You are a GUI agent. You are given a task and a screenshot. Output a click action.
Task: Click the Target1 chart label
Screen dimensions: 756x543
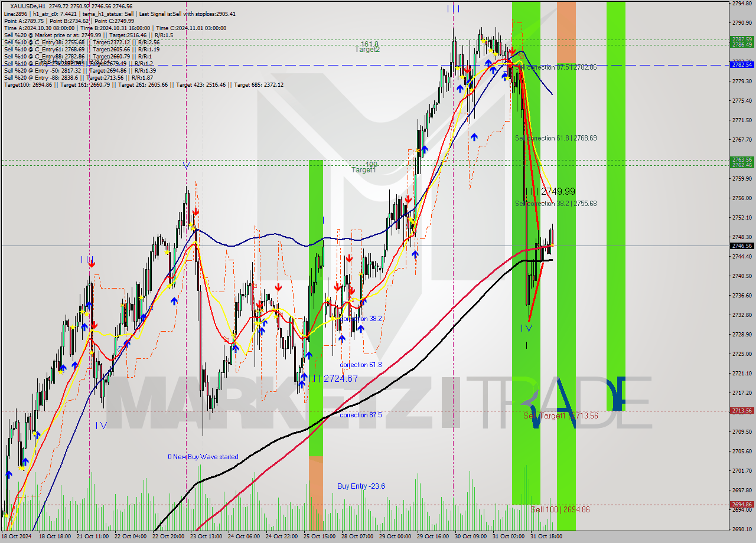(x=364, y=170)
